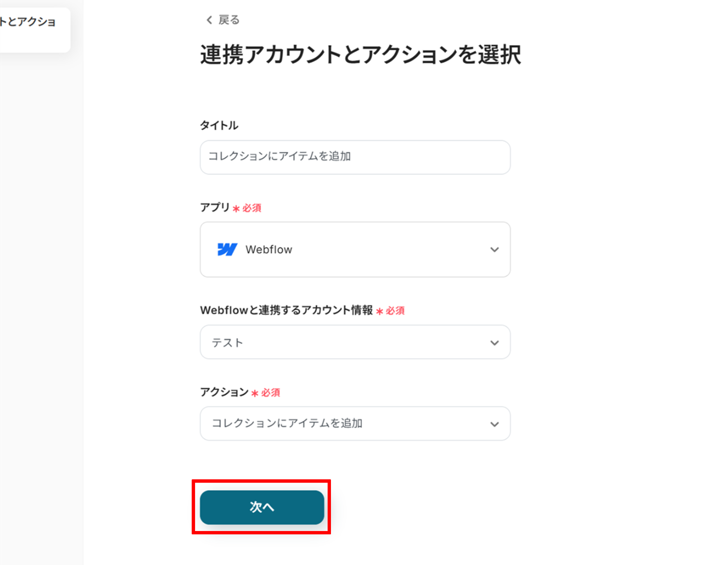Click the テスト account selection text

click(x=227, y=343)
